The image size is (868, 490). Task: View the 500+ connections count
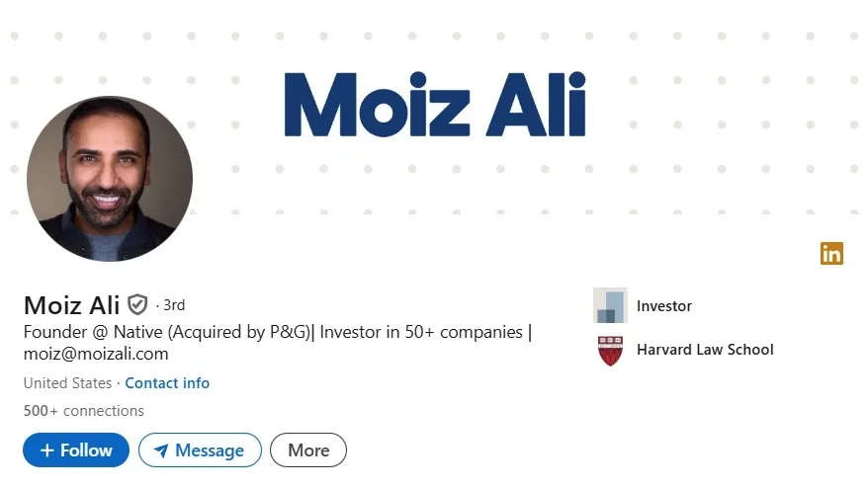(84, 411)
